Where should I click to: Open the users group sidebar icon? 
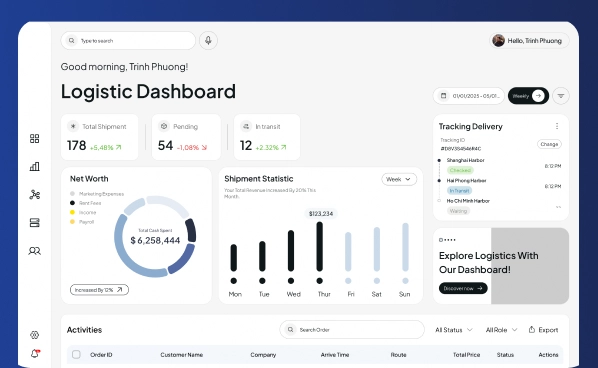pyautogui.click(x=34, y=251)
